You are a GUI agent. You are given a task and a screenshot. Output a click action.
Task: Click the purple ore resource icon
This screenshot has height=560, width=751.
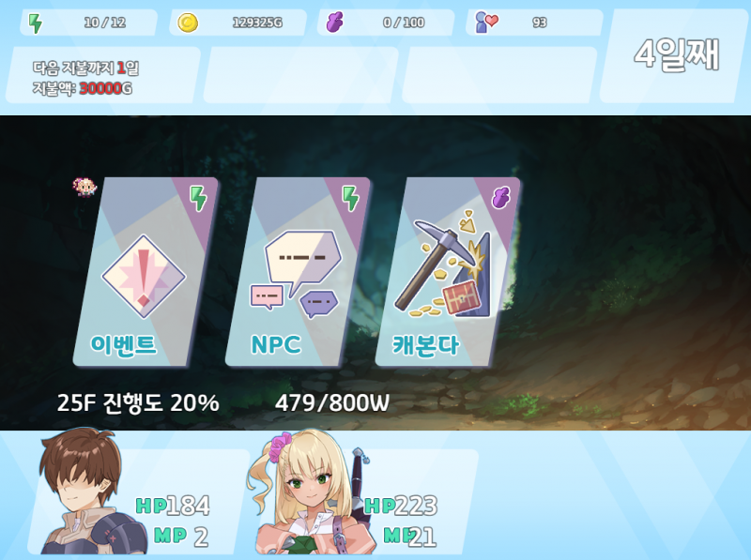335,23
